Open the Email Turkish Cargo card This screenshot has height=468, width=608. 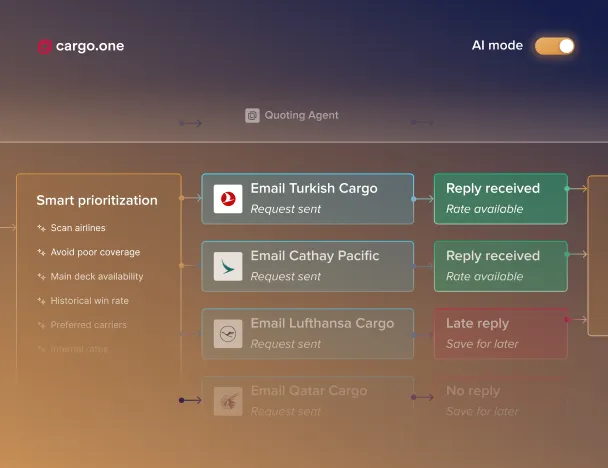(x=307, y=199)
